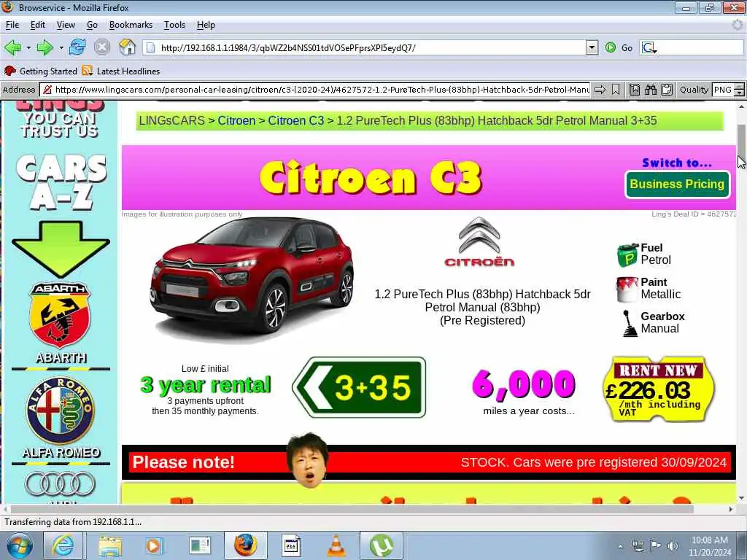Open the URL history dropdown arrow
This screenshot has height=560, width=747.
[592, 47]
